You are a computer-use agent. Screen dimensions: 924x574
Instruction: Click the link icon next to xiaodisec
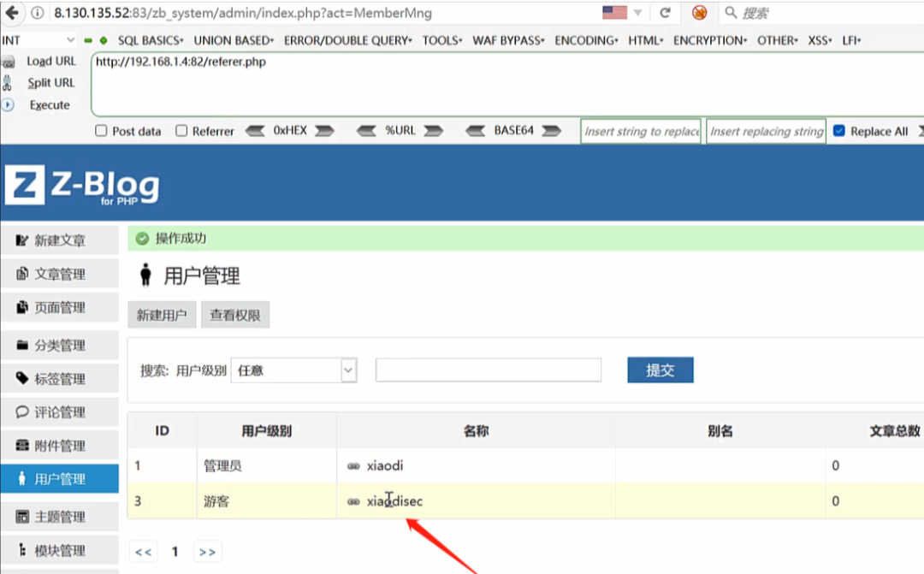coord(353,501)
